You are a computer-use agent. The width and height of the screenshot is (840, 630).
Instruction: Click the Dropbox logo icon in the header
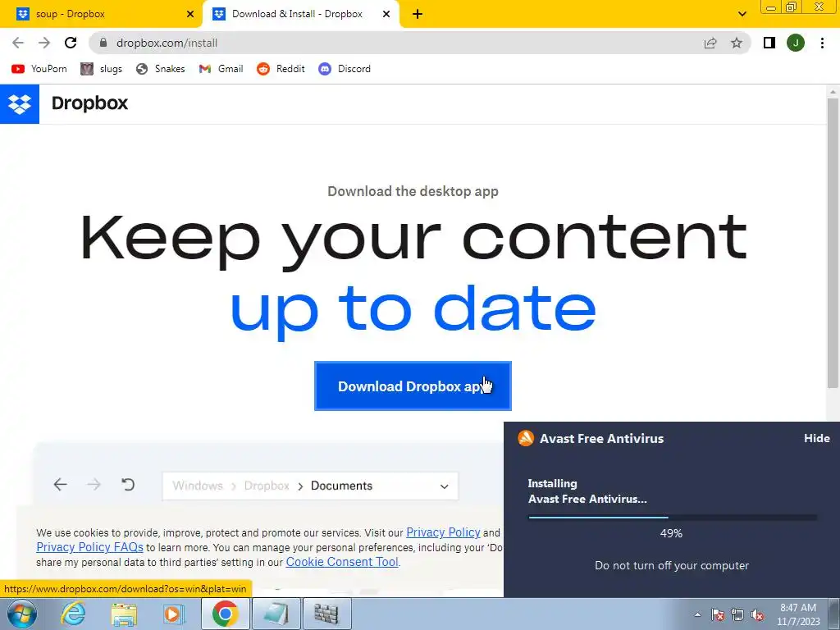[x=20, y=104]
